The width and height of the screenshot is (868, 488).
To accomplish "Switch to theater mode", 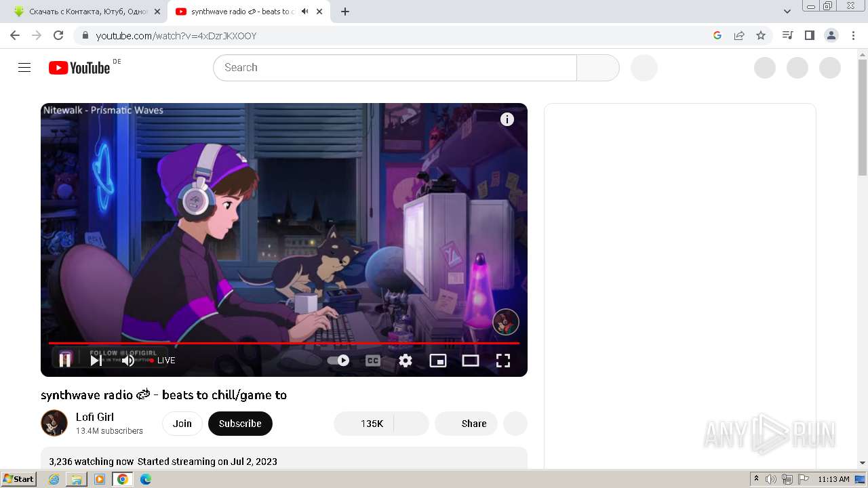I will tap(471, 361).
